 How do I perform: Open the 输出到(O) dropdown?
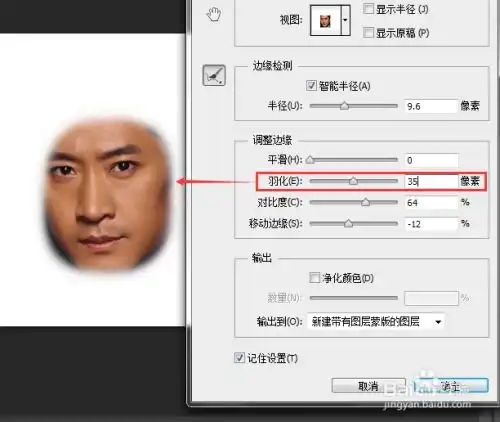pyautogui.click(x=376, y=322)
